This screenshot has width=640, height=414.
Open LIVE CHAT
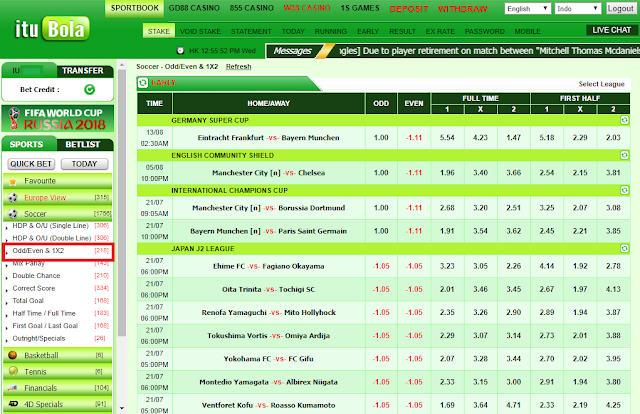click(x=611, y=30)
